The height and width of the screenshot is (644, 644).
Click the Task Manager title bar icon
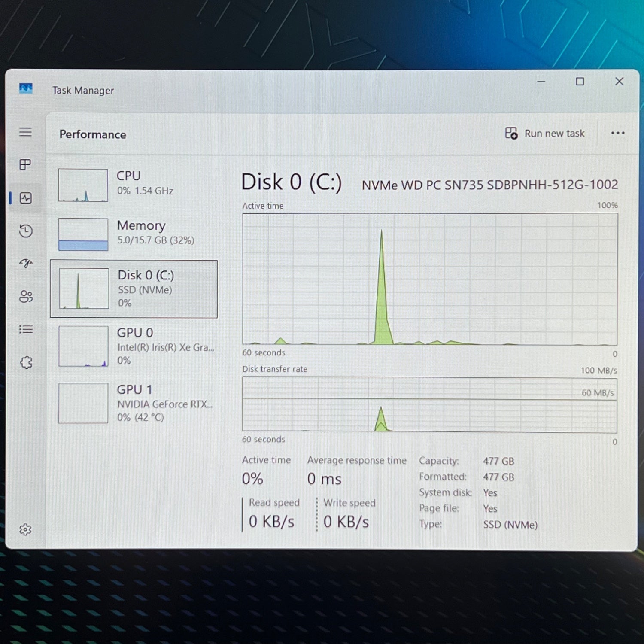click(x=26, y=88)
